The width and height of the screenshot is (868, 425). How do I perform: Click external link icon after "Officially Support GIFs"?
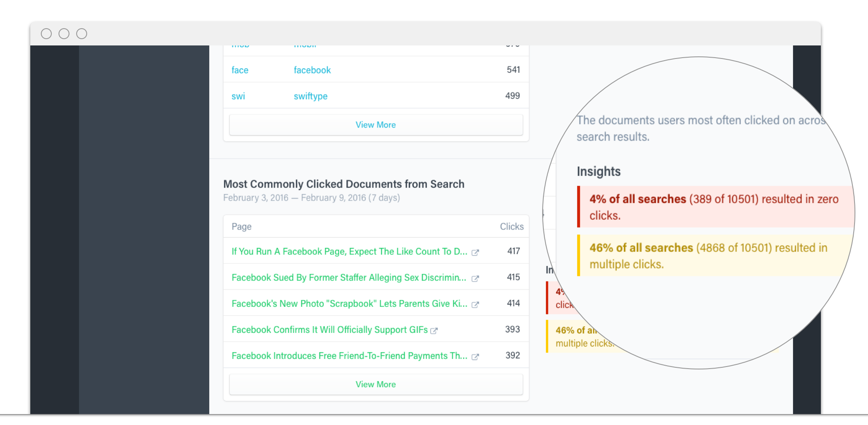coord(434,331)
